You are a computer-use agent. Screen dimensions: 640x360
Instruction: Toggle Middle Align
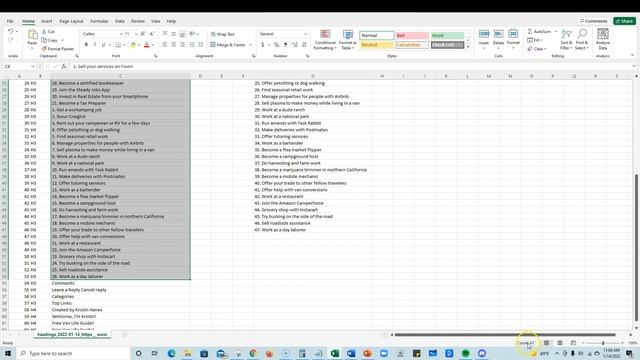tap(173, 34)
